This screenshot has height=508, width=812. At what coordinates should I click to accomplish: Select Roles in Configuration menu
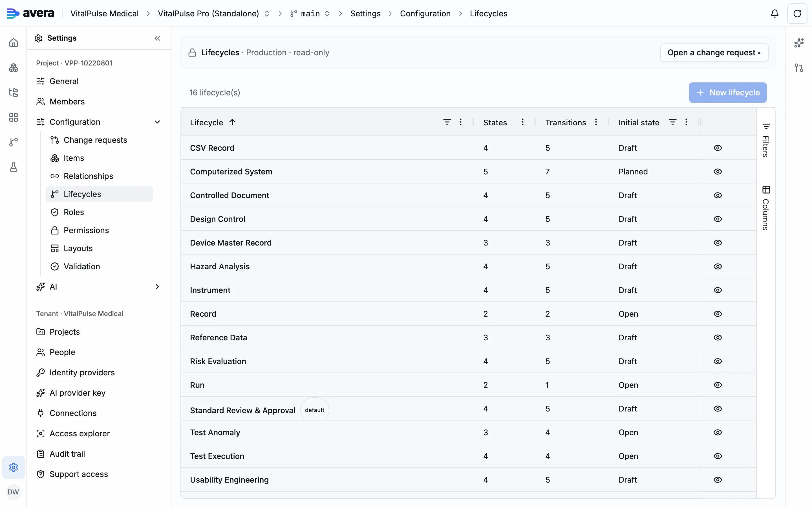[x=99, y=212]
